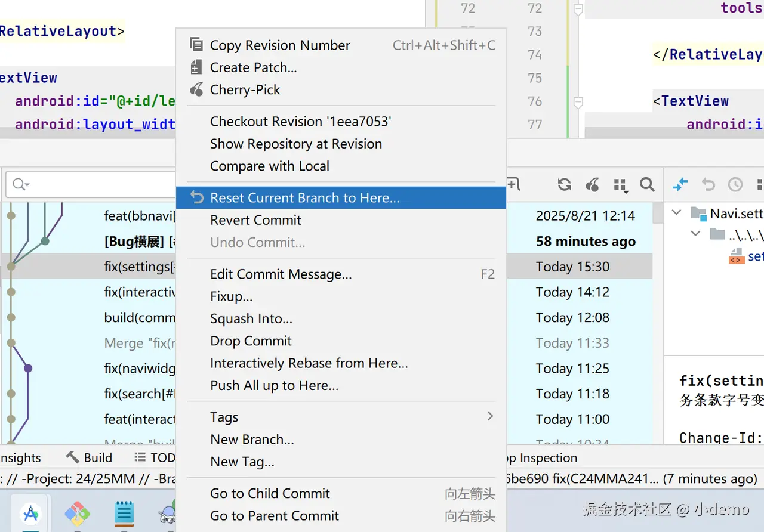Click the reset arrow icon in highlighted menu row
764x532 pixels.
[196, 198]
